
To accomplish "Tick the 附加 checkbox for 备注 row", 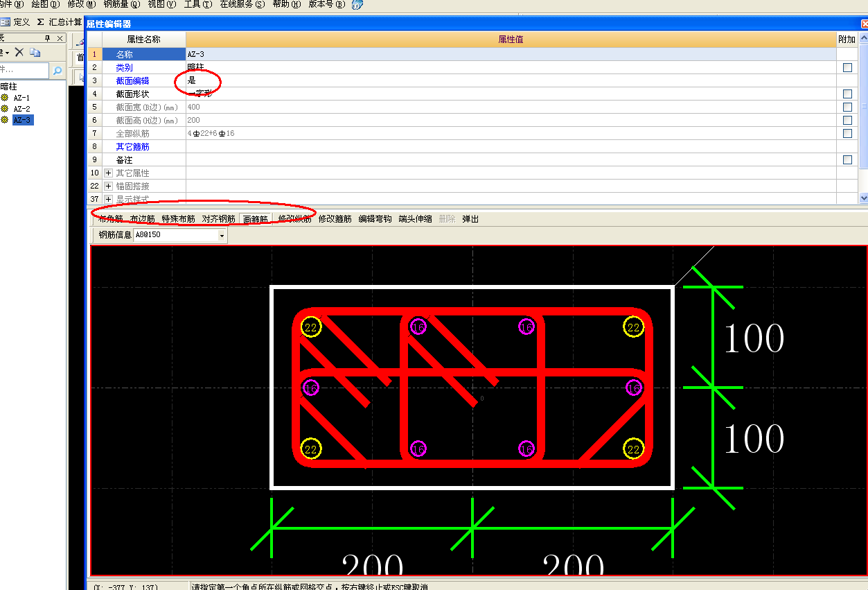I will coord(847,159).
